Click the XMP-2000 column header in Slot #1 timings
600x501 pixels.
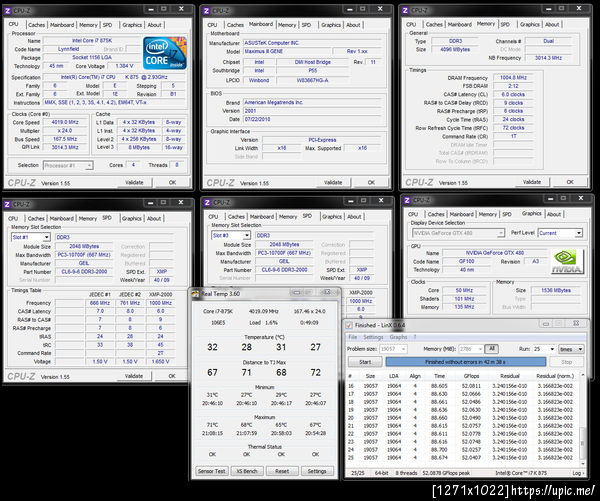[x=161, y=294]
